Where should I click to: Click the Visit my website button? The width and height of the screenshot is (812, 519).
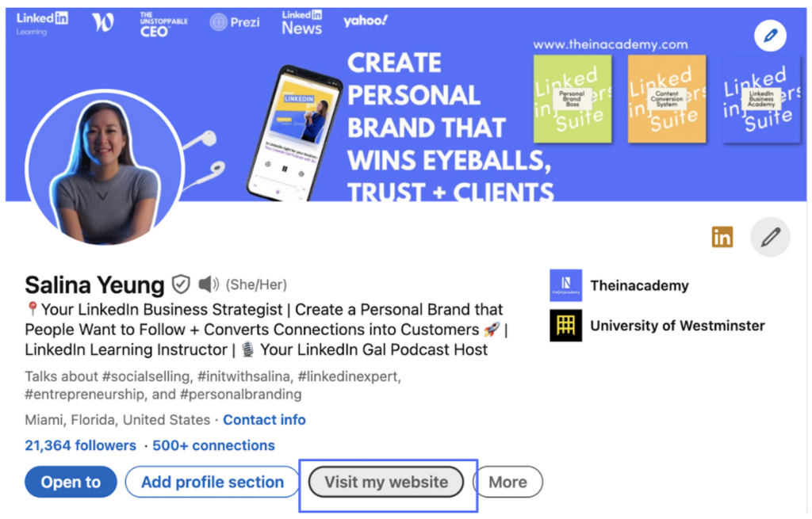click(385, 482)
